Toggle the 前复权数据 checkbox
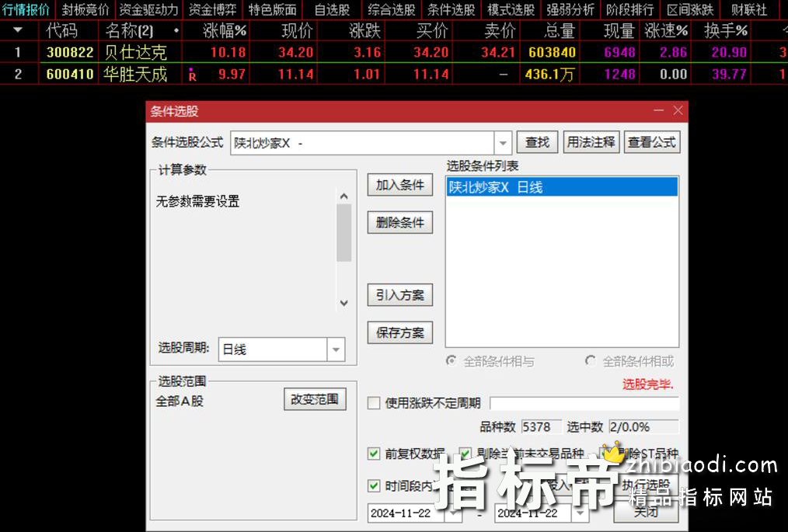This screenshot has width=788, height=532. 373,454
